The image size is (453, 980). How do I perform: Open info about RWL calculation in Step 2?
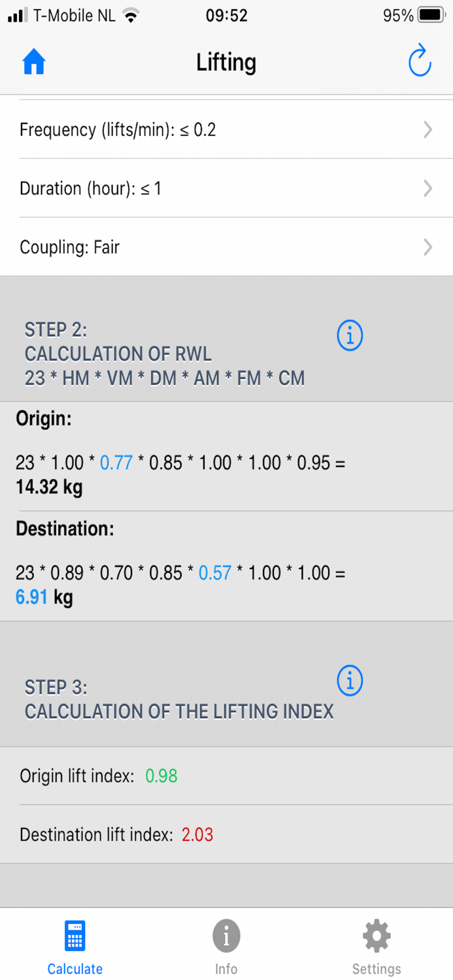pos(350,335)
